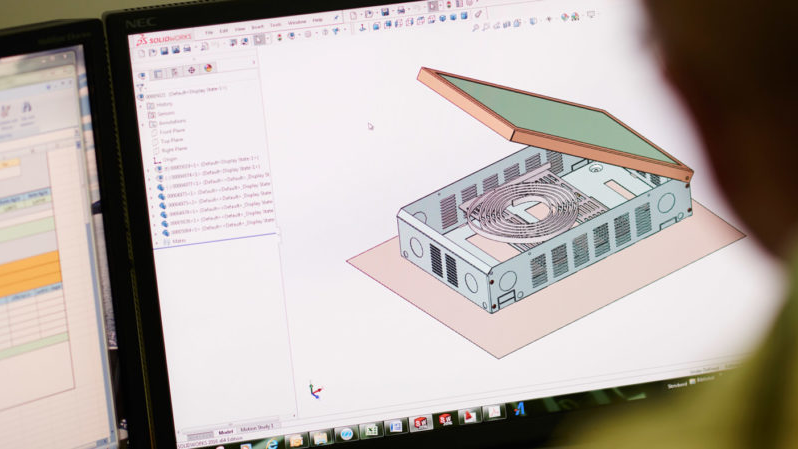Image resolution: width=798 pixels, height=449 pixels.
Task: Open Excel from the taskbar
Action: click(371, 431)
